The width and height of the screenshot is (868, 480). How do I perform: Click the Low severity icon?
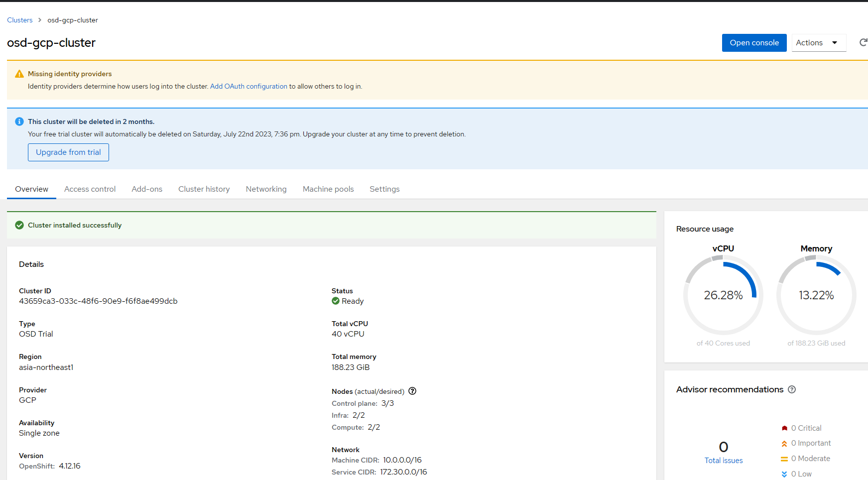[x=784, y=474]
